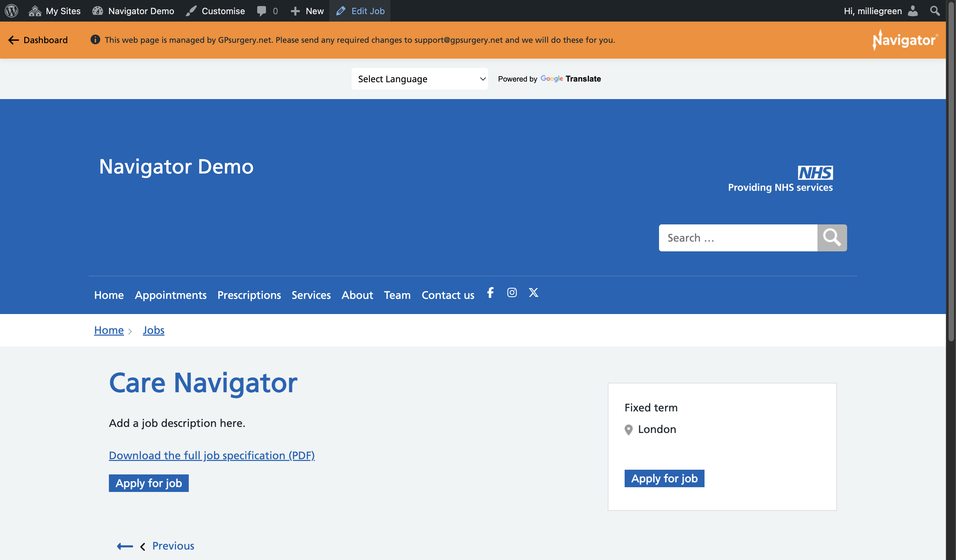Open the About nav item
Screen dimensions: 956x560
click(x=357, y=295)
